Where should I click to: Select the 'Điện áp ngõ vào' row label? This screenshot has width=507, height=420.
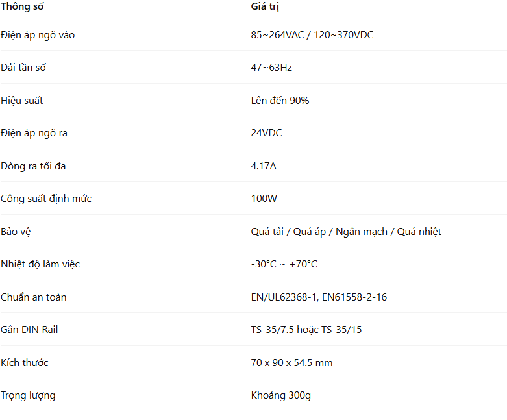(38, 35)
